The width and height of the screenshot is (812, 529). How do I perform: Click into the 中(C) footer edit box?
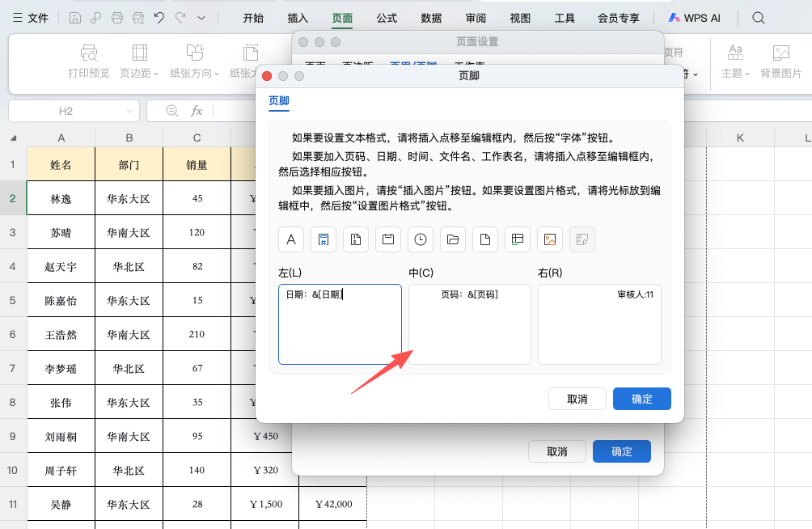(x=470, y=324)
